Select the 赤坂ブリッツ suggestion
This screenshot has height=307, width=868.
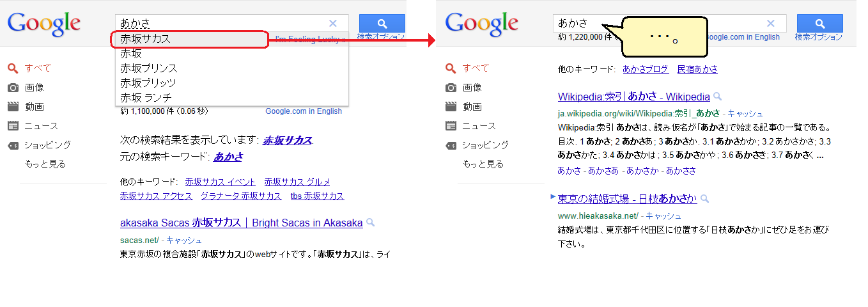click(x=232, y=83)
